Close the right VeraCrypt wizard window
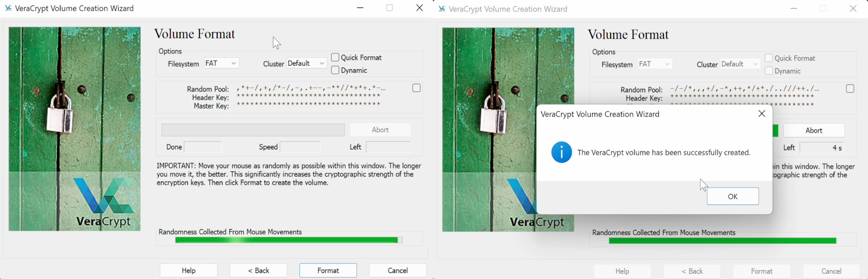This screenshot has height=279, width=868. coord(853,9)
